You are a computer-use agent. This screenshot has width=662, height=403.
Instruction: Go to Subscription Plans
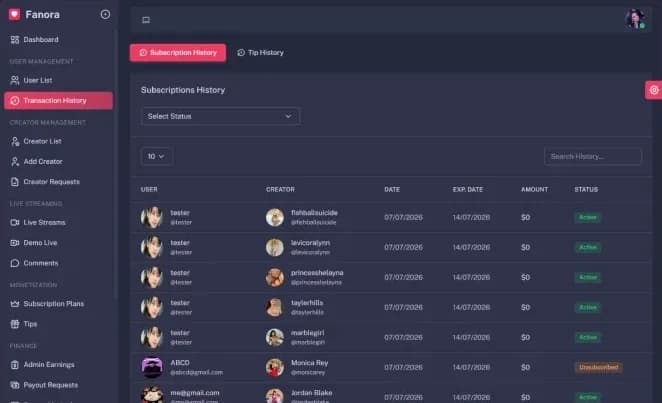[x=58, y=304]
